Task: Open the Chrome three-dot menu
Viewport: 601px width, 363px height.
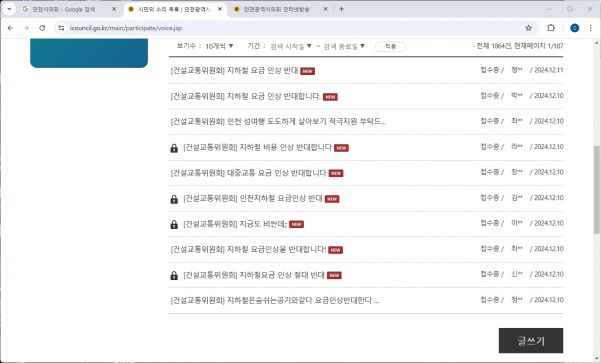Action: [x=590, y=28]
